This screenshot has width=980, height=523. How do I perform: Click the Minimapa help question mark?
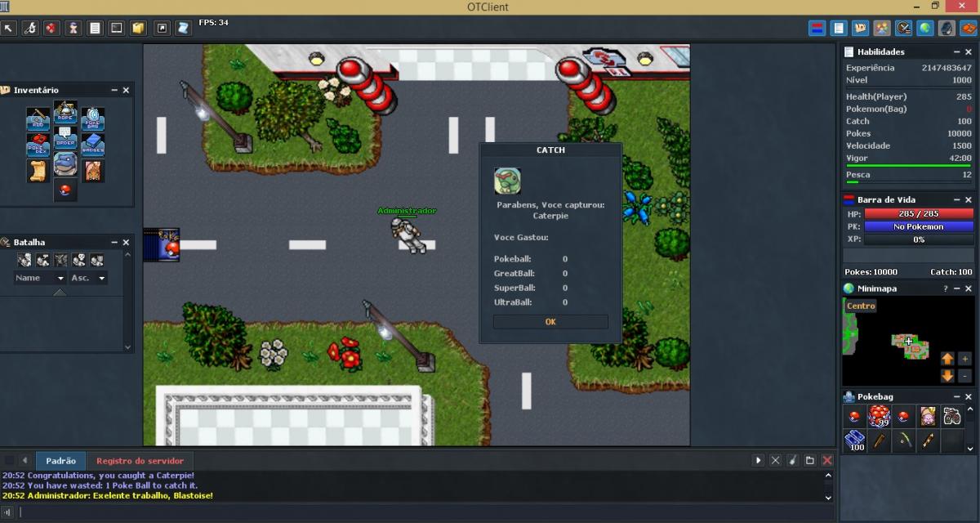[946, 288]
